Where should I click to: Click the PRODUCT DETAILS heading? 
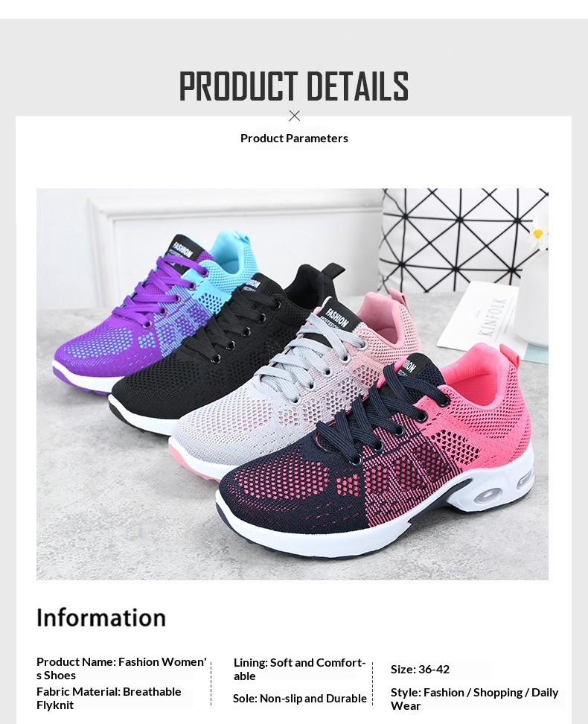294,86
